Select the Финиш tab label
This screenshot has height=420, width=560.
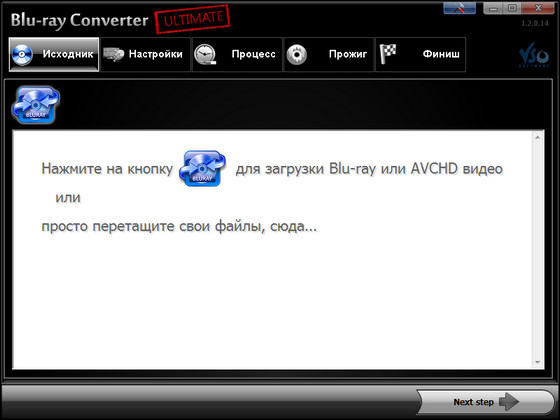click(x=441, y=54)
